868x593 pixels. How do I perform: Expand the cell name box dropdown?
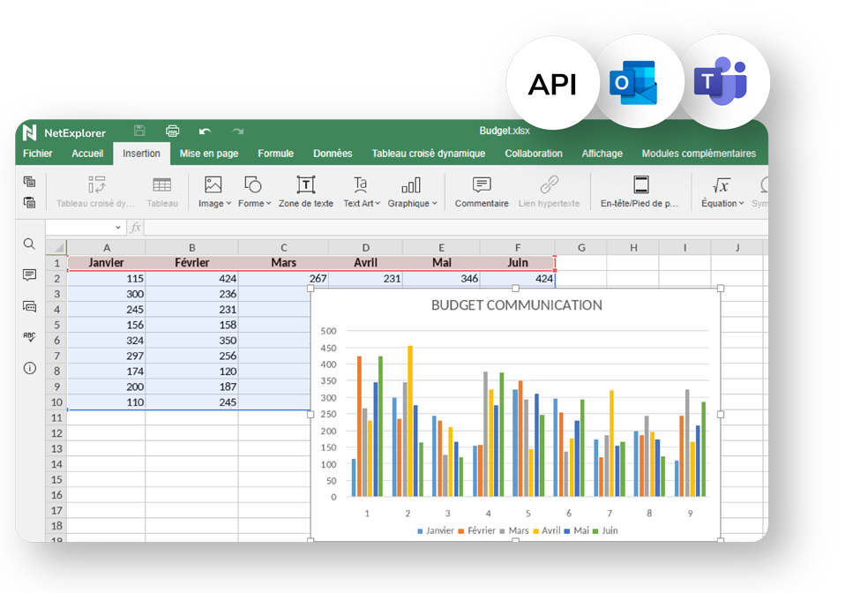[x=118, y=227]
